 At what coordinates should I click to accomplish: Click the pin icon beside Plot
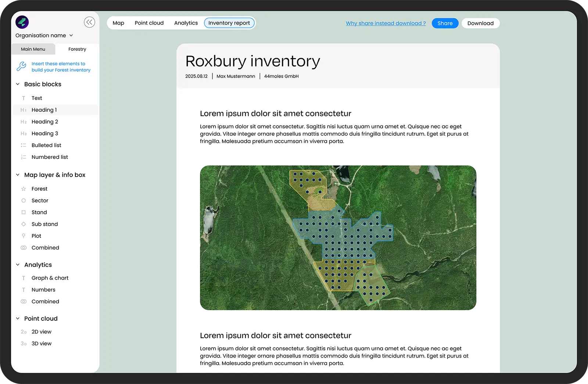click(24, 236)
